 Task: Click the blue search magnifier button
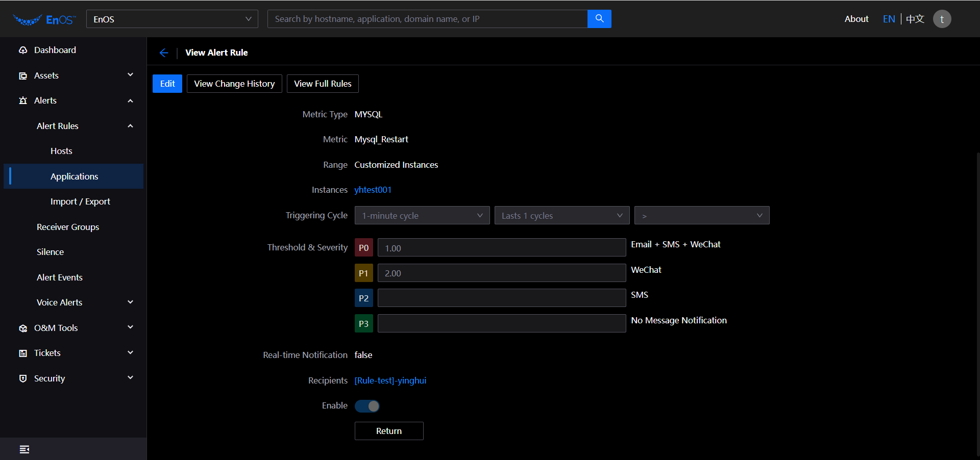[599, 19]
